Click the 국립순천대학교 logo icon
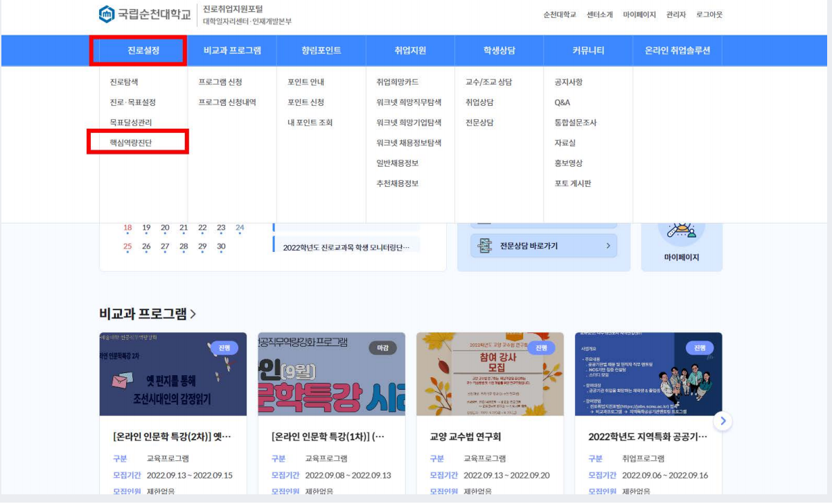Image resolution: width=832 pixels, height=504 pixels. 107,15
